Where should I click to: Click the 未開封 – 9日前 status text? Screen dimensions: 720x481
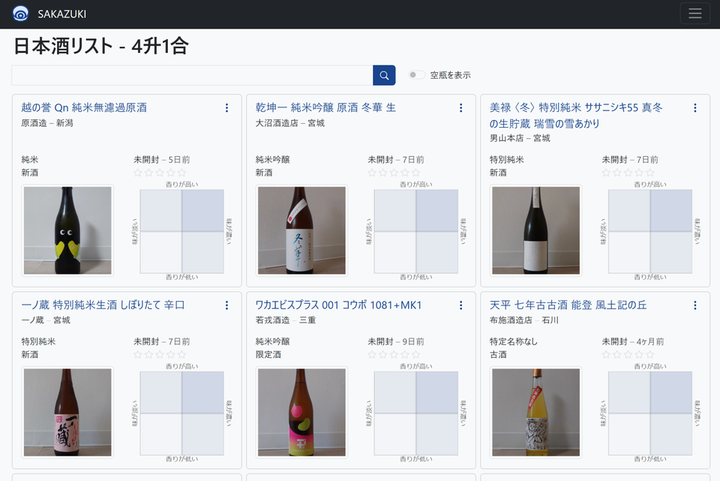pyautogui.click(x=396, y=341)
